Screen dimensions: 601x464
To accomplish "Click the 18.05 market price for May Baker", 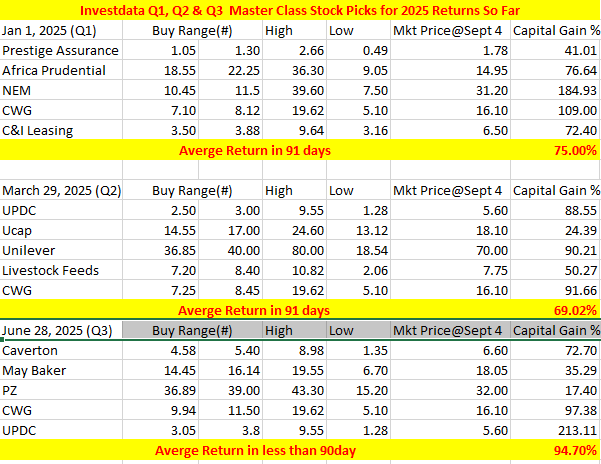I will tap(450, 370).
